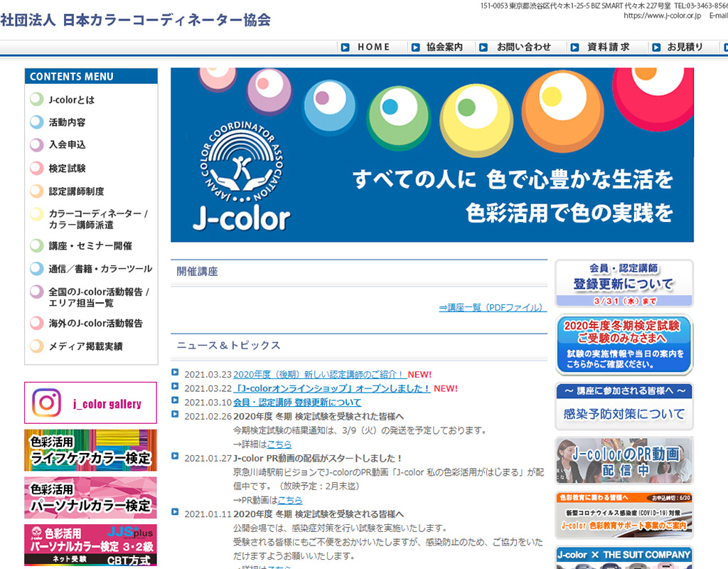Open the 色彩活用 パーソナルカラー検定 pink banner
This screenshot has height=569, width=728.
(90, 497)
